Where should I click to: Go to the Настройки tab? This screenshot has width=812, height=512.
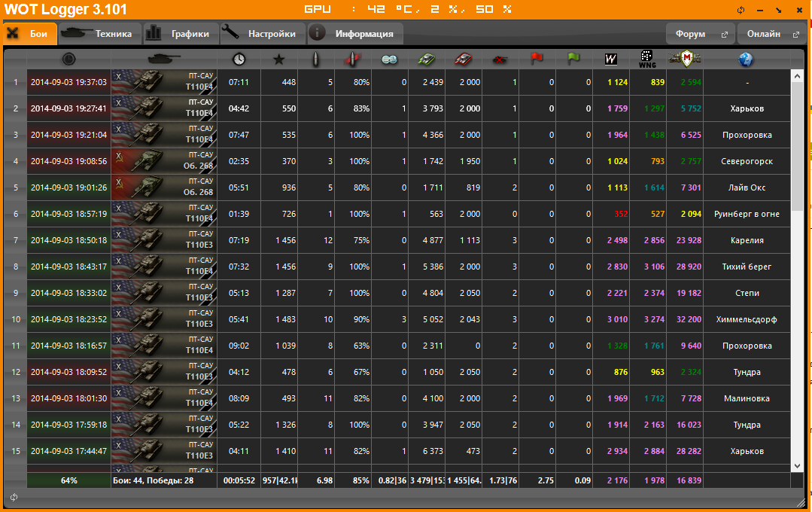(263, 34)
